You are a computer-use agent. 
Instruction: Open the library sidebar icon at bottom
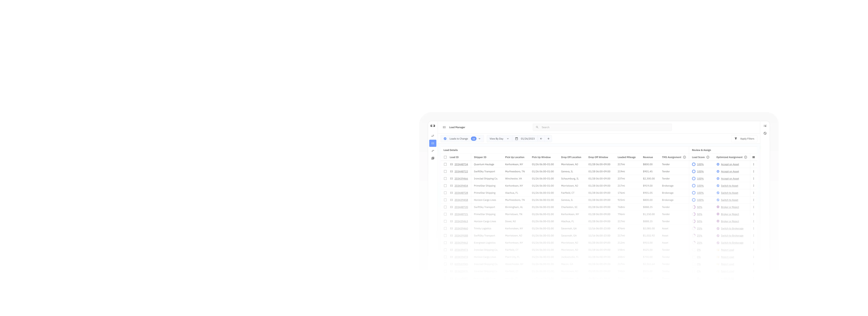click(433, 158)
